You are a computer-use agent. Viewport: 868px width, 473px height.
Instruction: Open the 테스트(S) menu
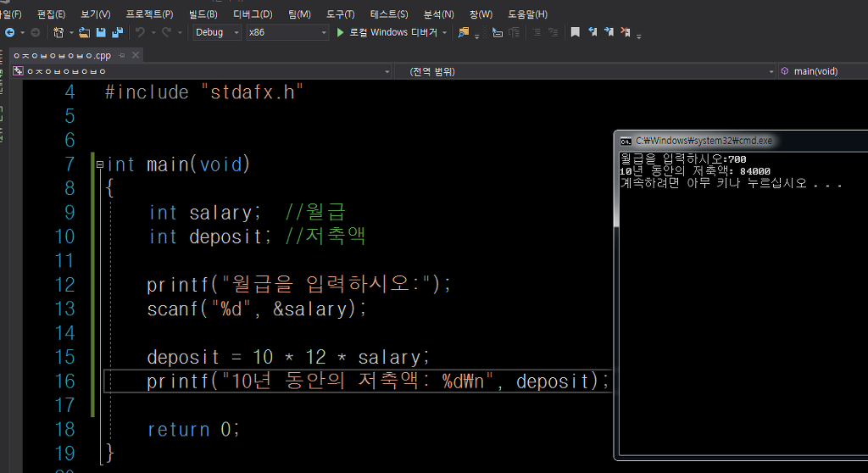[x=389, y=14]
